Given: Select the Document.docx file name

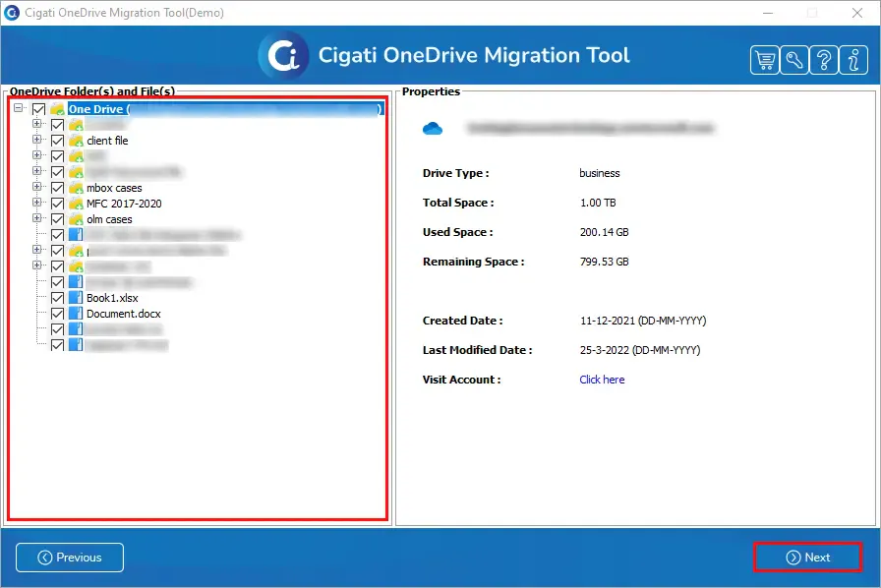Looking at the screenshot, I should click(x=124, y=314).
